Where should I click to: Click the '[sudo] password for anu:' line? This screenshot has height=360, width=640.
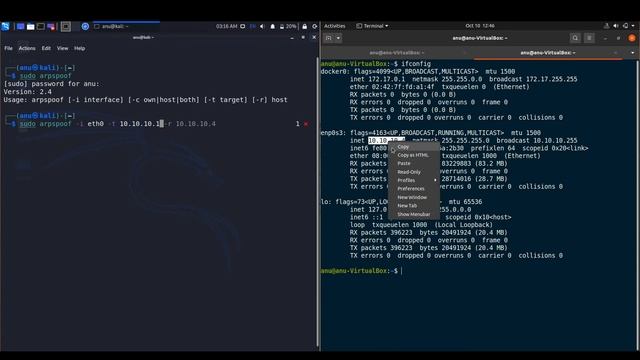[x=51, y=84]
